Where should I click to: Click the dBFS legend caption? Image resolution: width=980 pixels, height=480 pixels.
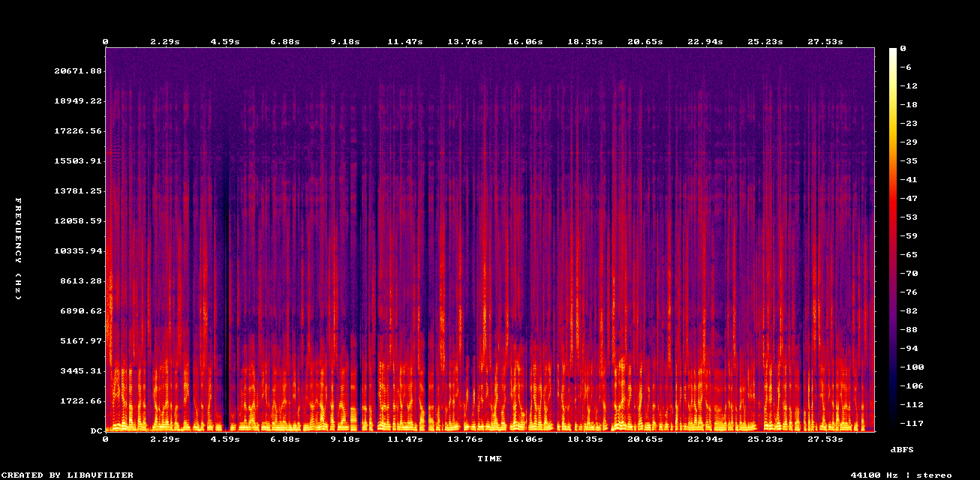(x=900, y=450)
